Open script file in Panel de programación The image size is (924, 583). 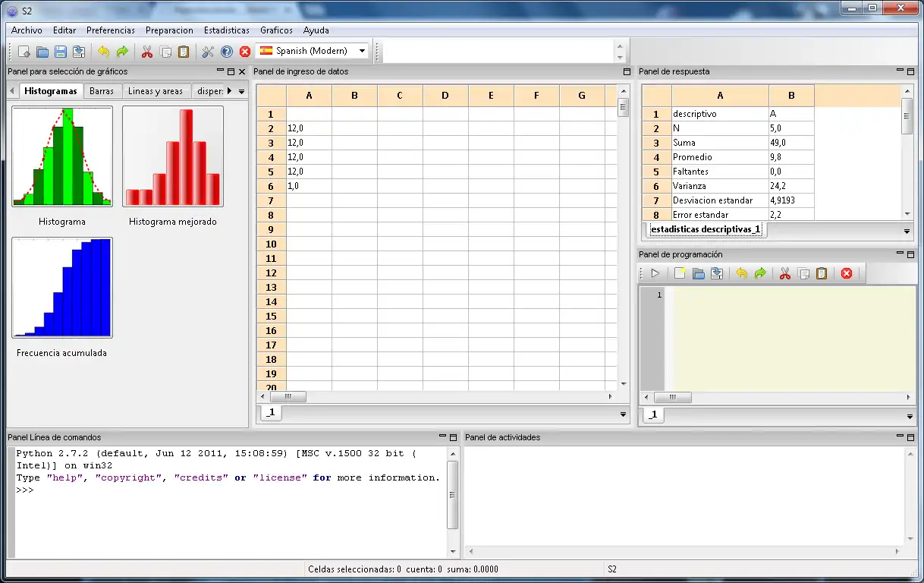(699, 273)
